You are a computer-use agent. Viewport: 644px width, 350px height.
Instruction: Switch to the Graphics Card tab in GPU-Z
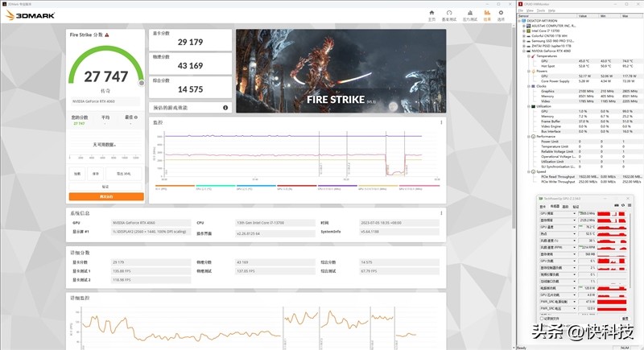[x=543, y=207]
